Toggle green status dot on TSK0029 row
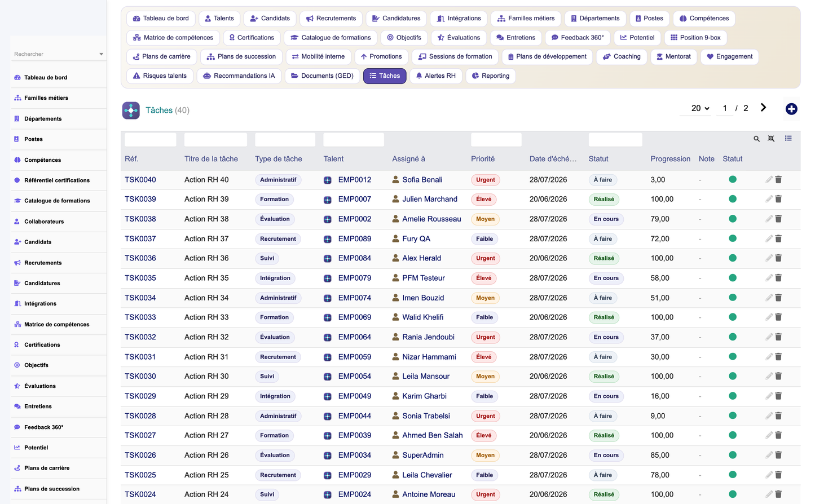Viewport: 815px width, 504px height. [x=733, y=396]
